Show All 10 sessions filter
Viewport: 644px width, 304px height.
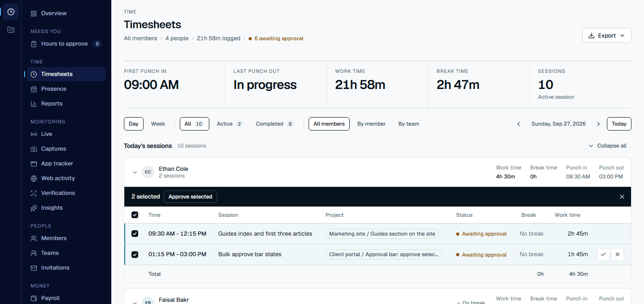(x=194, y=124)
